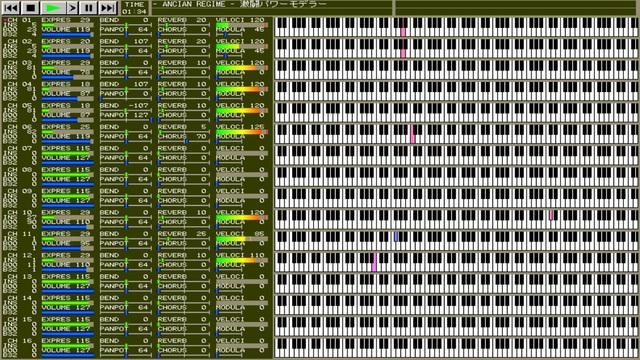
Task: Click the TIME 01:34 display
Action: (x=134, y=8)
